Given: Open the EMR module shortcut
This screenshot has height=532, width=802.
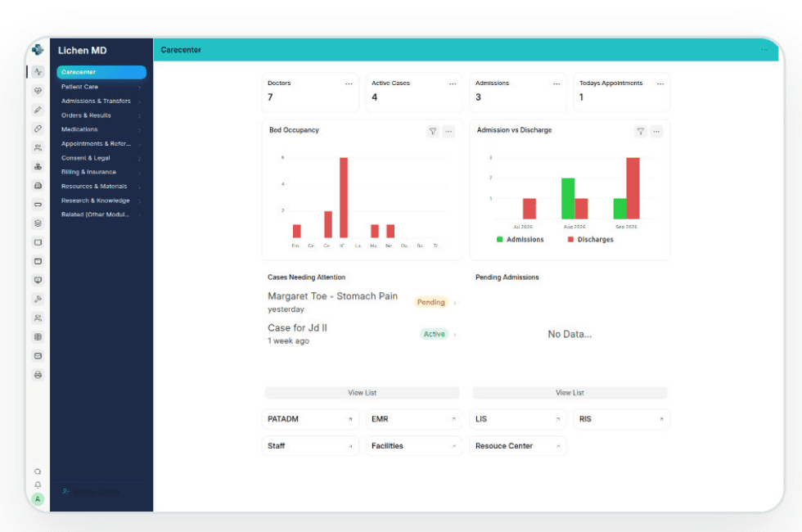Looking at the screenshot, I should [x=414, y=419].
